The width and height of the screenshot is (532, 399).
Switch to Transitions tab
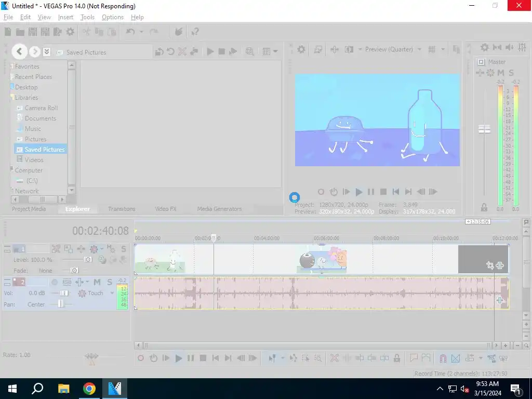pos(122,209)
